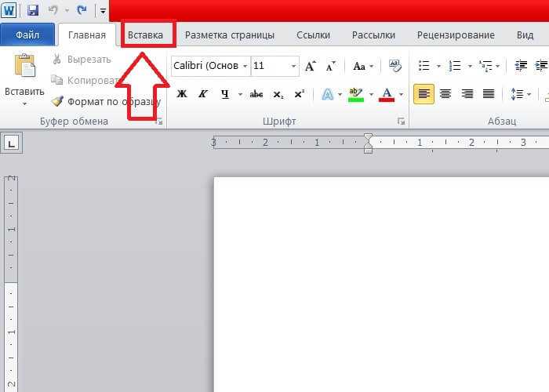
Task: Open the Разметка страницы tab
Action: [229, 35]
